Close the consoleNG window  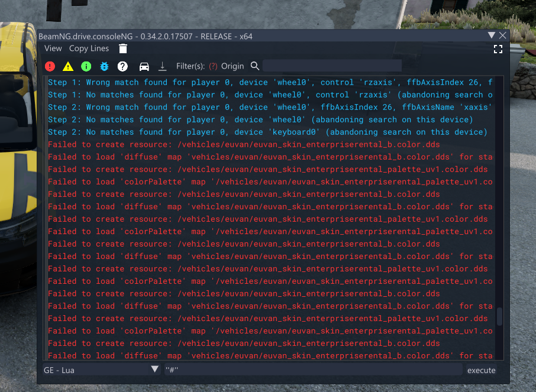coord(502,35)
